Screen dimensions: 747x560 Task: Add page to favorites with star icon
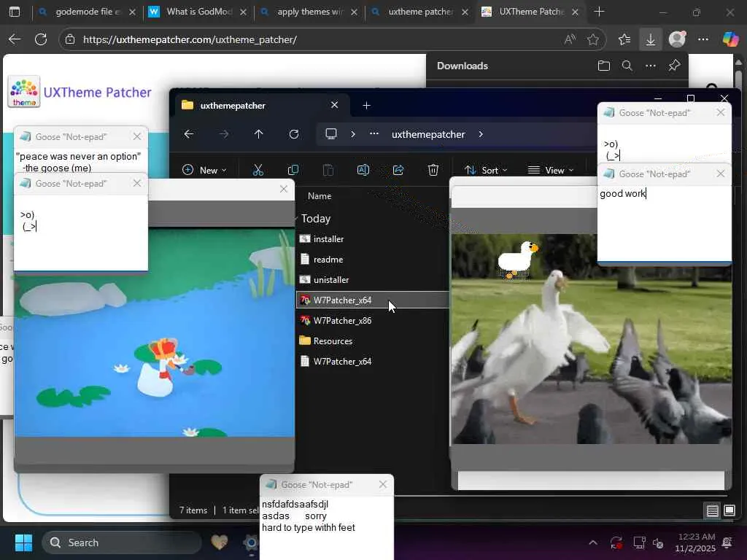(593, 39)
